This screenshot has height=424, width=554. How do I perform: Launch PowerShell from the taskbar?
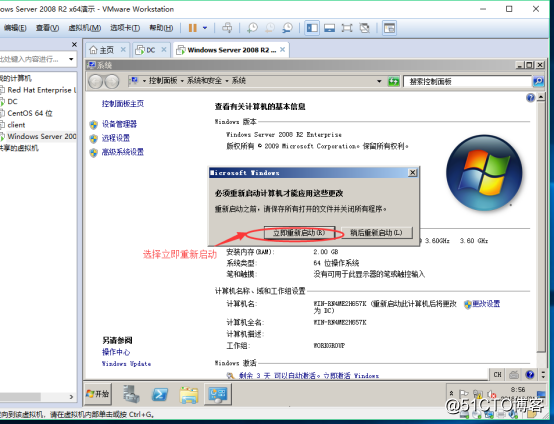pos(160,394)
